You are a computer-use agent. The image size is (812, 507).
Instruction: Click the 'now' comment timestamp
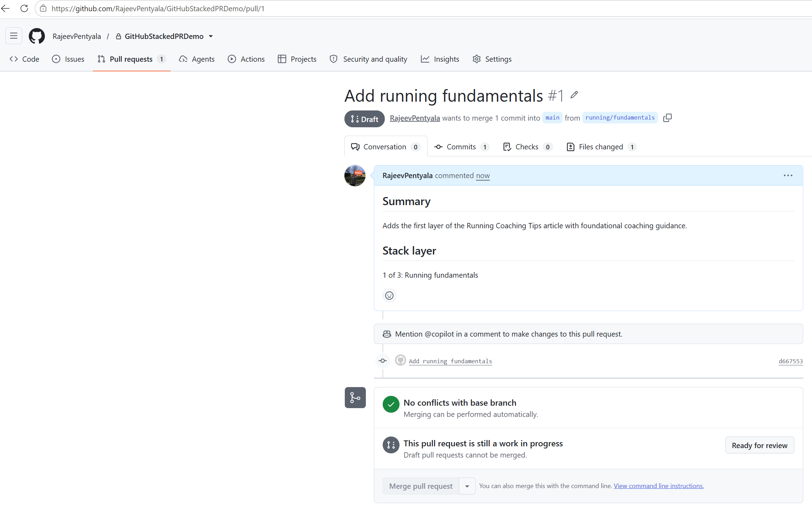coord(483,175)
